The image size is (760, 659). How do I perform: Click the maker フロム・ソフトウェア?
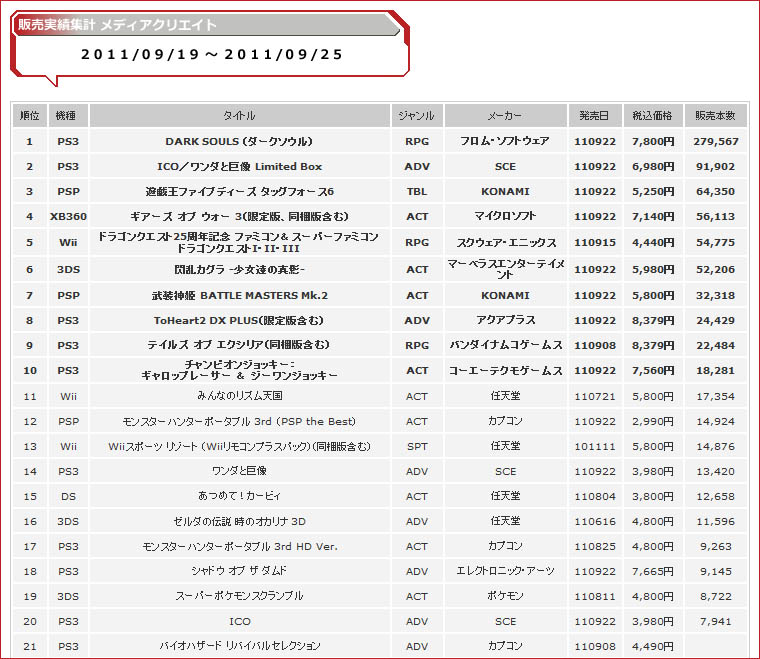coord(505,141)
